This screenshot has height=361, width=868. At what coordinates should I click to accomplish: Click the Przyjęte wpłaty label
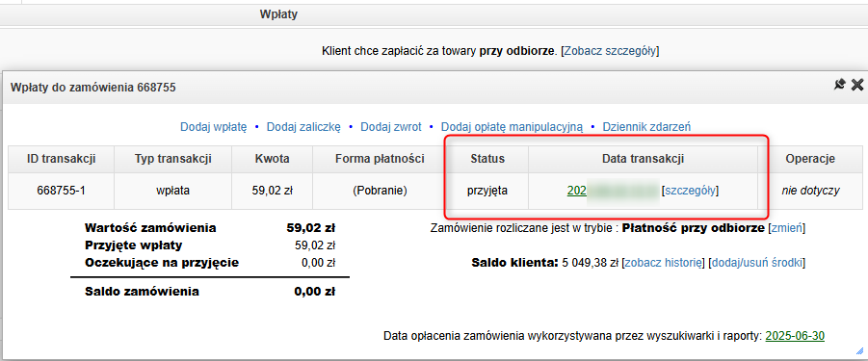tap(133, 245)
